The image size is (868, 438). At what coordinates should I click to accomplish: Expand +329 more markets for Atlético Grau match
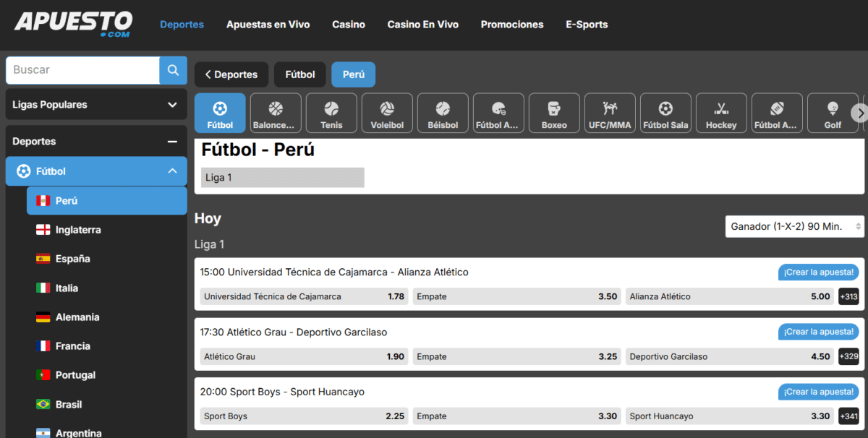(848, 356)
